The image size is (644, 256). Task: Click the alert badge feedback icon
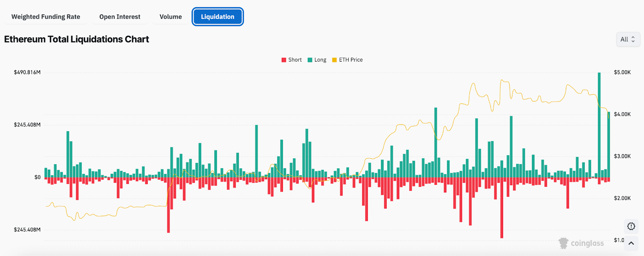(631, 226)
